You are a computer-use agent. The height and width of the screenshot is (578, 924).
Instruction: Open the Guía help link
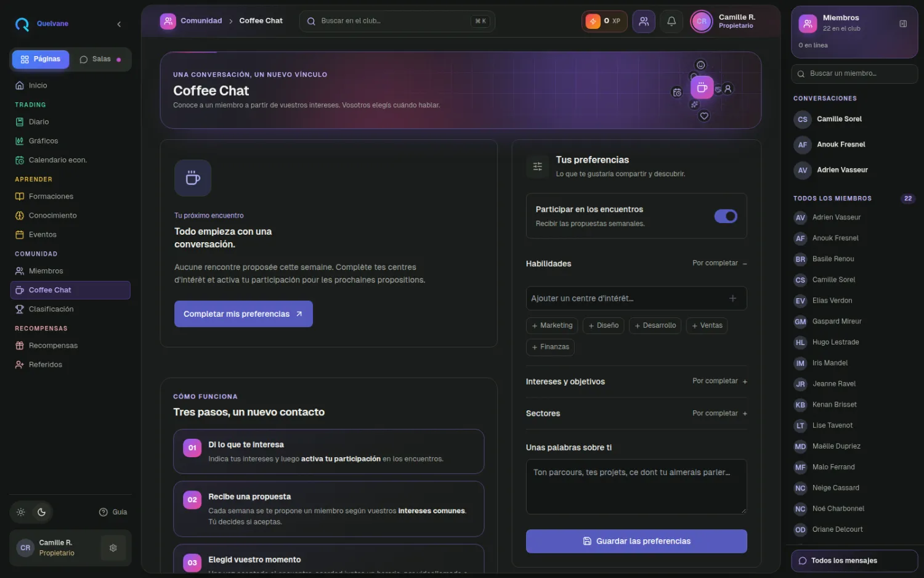click(x=113, y=512)
